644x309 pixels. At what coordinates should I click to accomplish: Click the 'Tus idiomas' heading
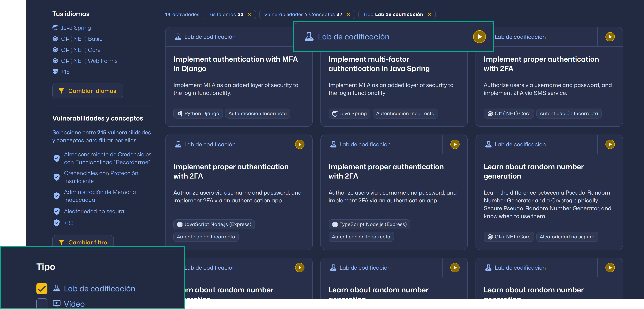[x=71, y=14]
